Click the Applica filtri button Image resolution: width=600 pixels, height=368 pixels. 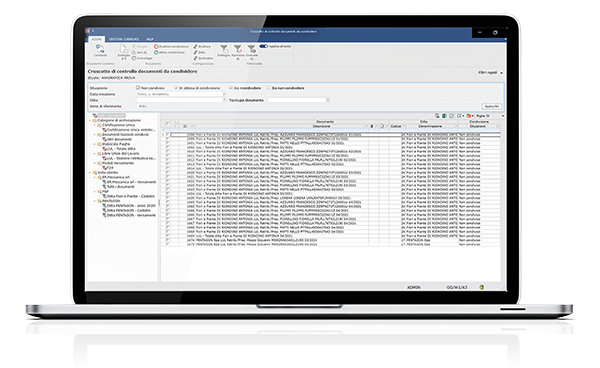click(x=491, y=106)
